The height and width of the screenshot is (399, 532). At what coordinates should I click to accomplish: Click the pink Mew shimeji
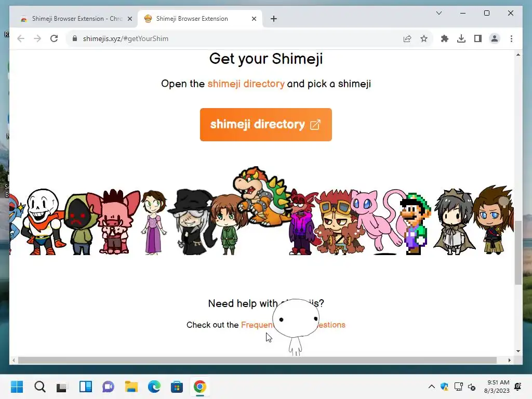coord(377,220)
